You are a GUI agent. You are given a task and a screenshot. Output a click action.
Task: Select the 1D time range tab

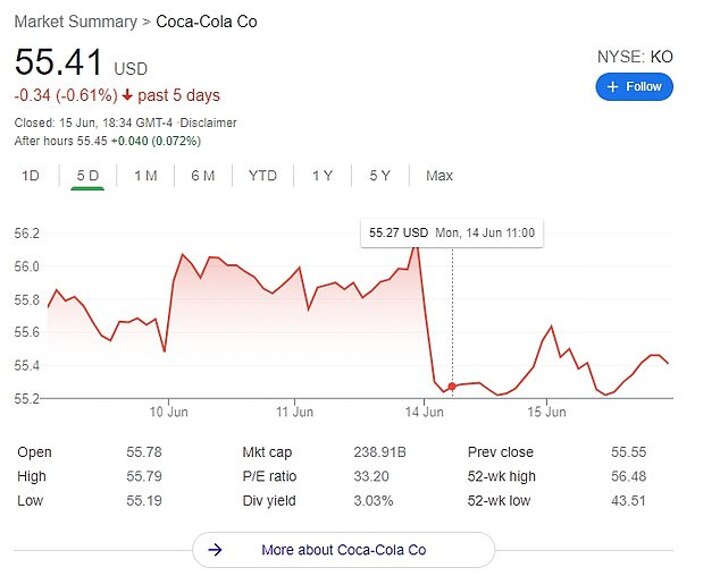point(31,176)
